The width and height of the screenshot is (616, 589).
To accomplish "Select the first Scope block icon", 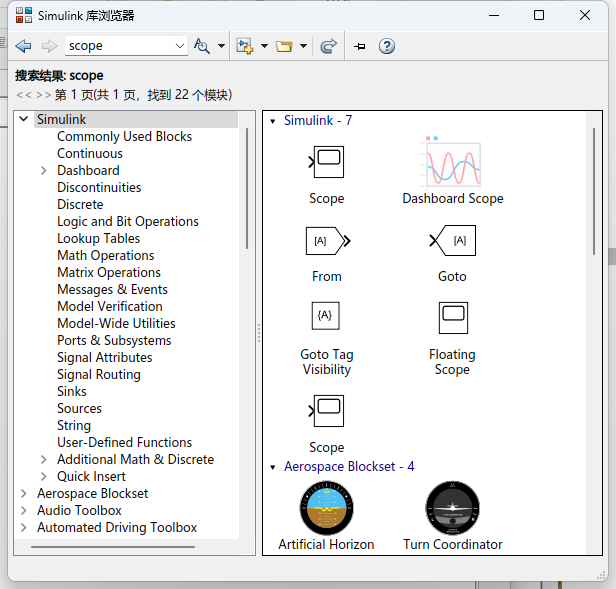I will (x=326, y=162).
